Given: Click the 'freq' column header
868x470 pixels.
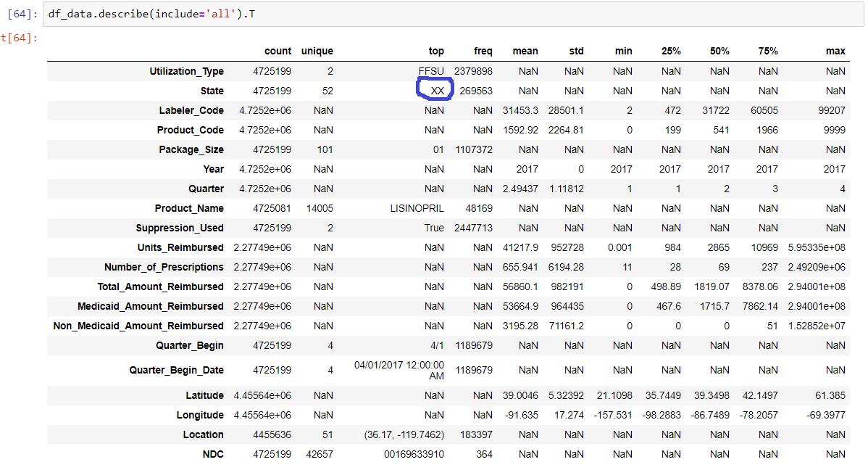Looking at the screenshot, I should [x=483, y=51].
